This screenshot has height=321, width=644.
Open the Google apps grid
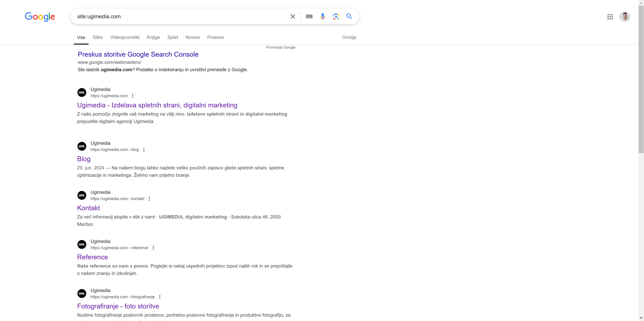pyautogui.click(x=610, y=17)
